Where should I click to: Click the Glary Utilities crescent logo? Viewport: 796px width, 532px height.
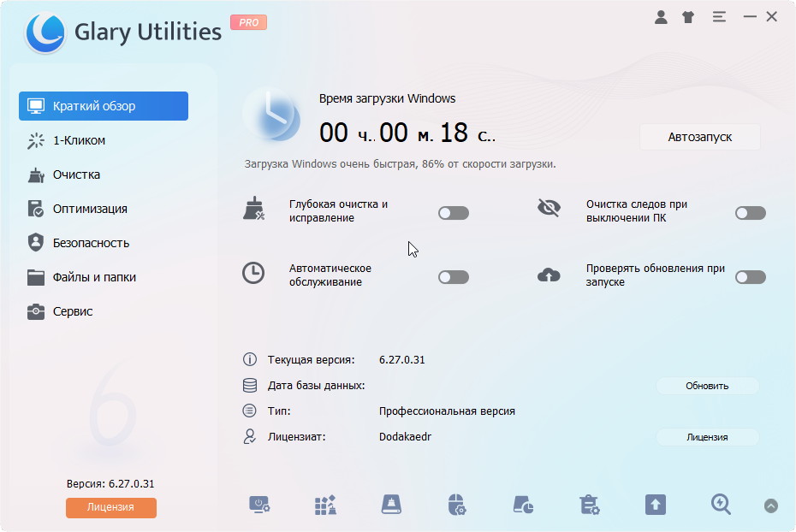click(x=45, y=32)
